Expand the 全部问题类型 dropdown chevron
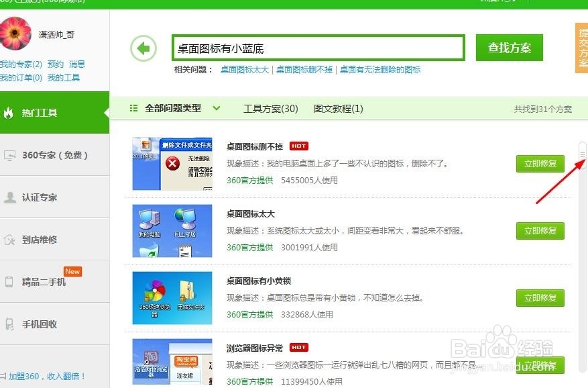 (x=217, y=108)
